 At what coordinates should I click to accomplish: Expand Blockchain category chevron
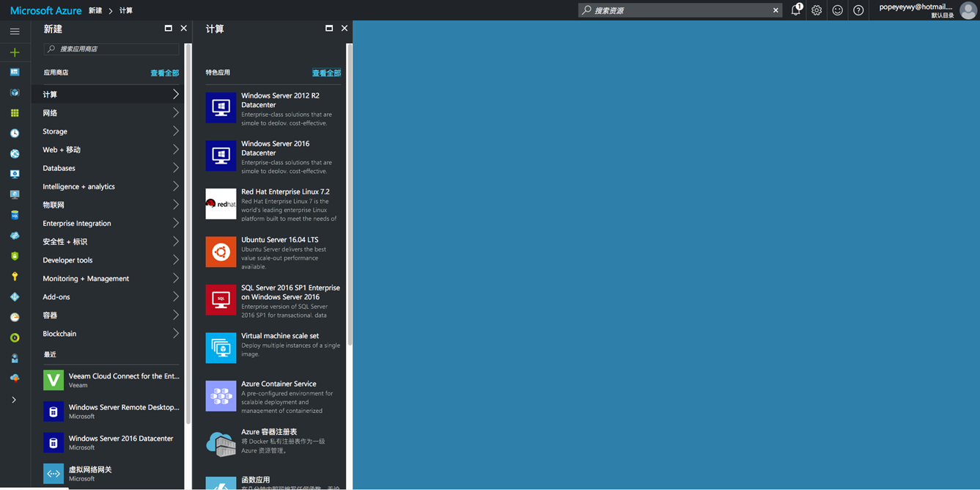[x=176, y=333]
